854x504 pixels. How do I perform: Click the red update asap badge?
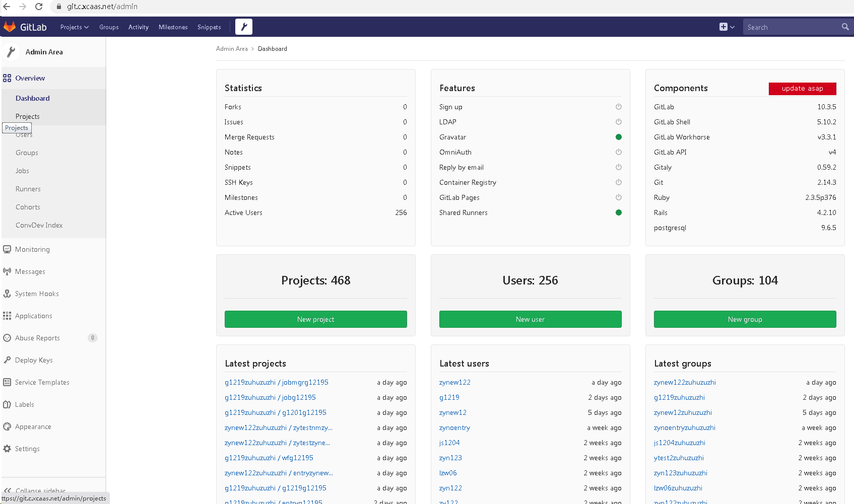[x=803, y=89]
